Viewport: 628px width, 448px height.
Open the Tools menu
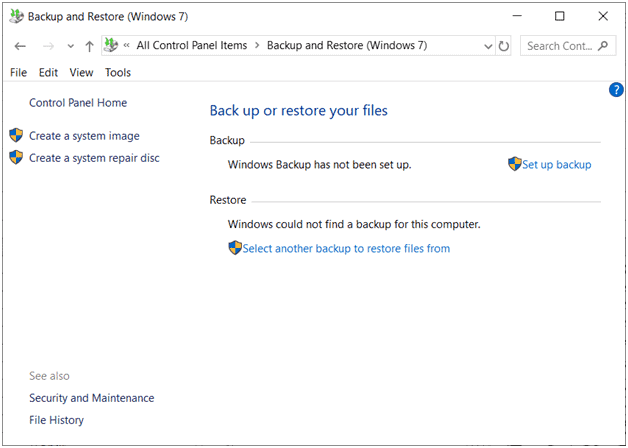pyautogui.click(x=118, y=72)
